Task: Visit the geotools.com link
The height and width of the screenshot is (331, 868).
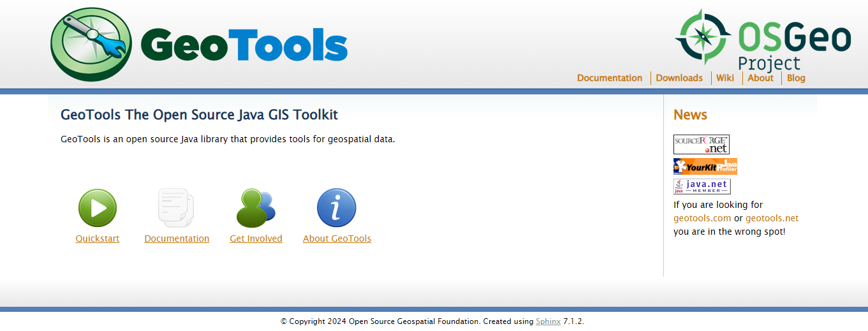Action: point(702,218)
